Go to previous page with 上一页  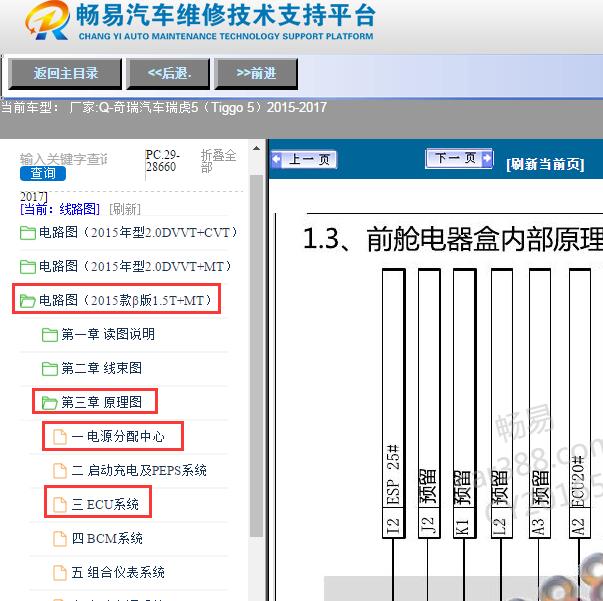(x=304, y=159)
